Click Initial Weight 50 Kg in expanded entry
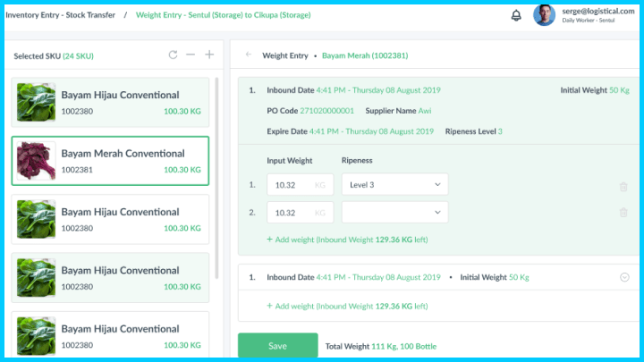Screen dimensions: 644x362 [x=594, y=90]
